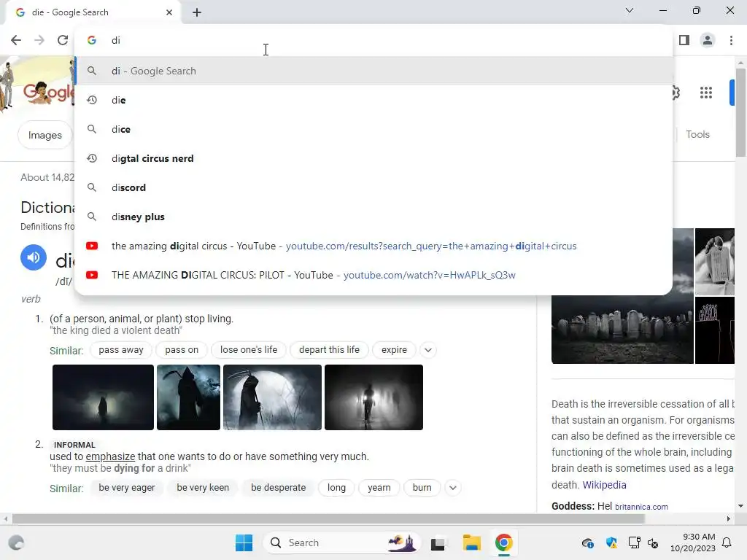
Task: Click the 'yearn' synonym chip
Action: click(x=379, y=488)
